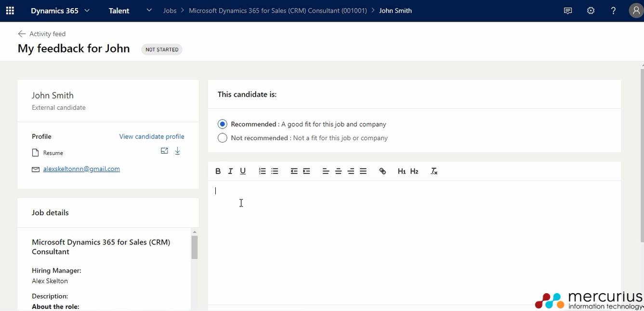Image resolution: width=644 pixels, height=311 pixels.
Task: Click the alexskeltonnn@gmail.com email link
Action: point(81,169)
